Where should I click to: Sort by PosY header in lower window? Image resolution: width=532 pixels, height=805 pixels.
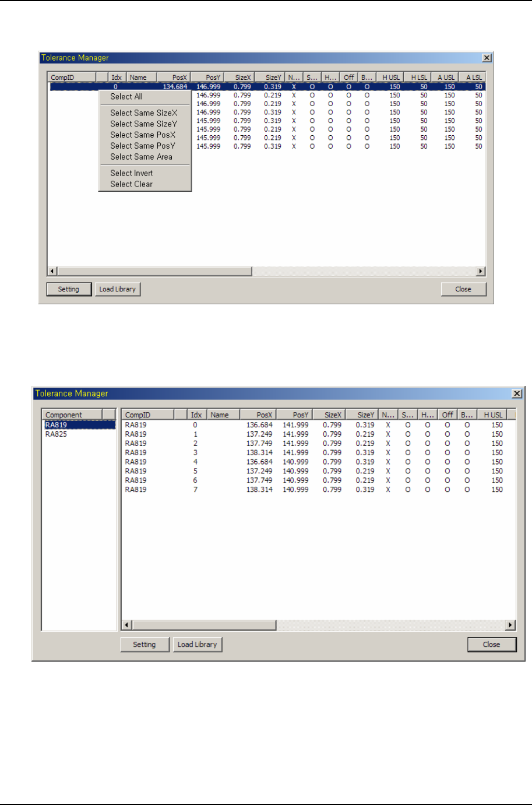(294, 415)
